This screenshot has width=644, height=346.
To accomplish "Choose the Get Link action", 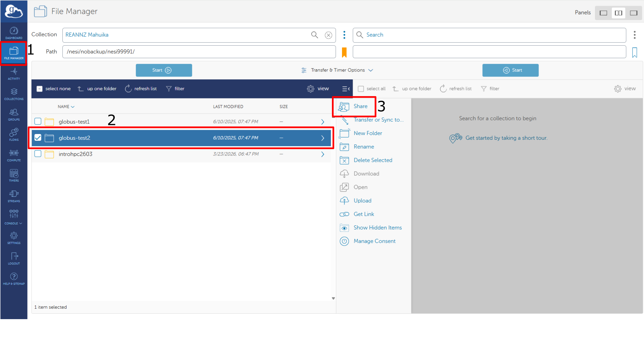I will click(x=357, y=214).
